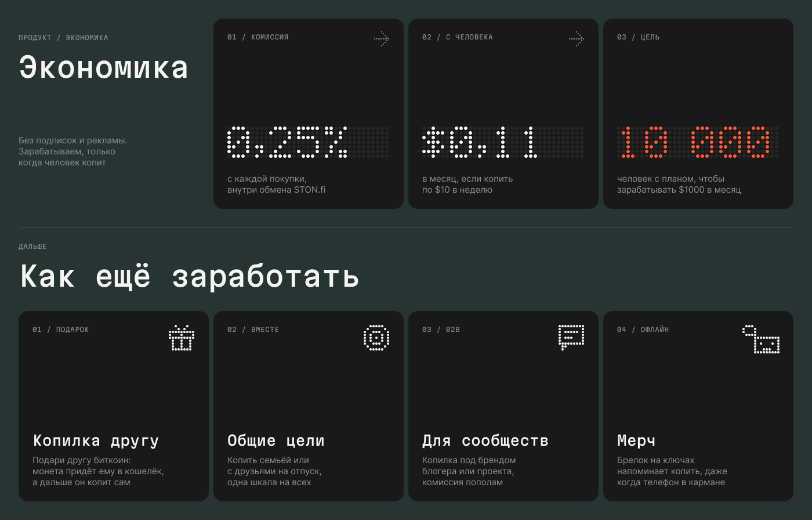
Task: Click the 'Без подписок и рекламы' paragraph
Action: tap(73, 151)
